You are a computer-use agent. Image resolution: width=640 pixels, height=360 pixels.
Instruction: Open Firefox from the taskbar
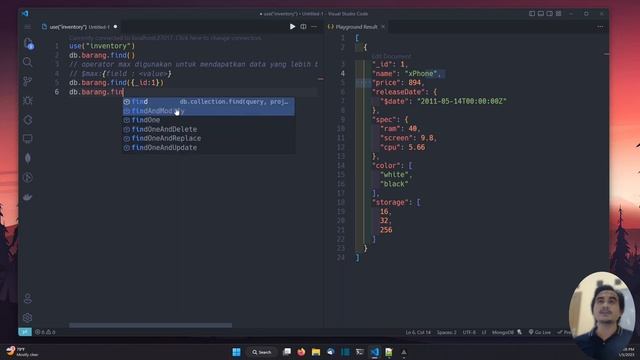point(301,352)
